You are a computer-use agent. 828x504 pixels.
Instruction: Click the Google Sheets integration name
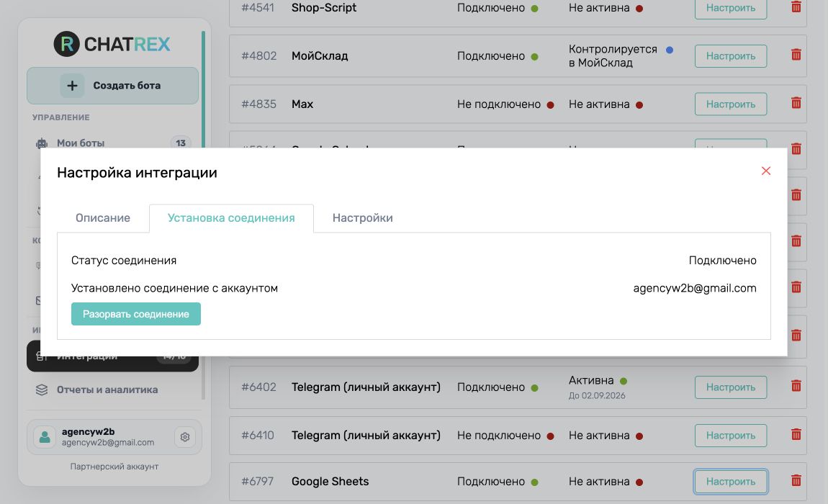(330, 481)
